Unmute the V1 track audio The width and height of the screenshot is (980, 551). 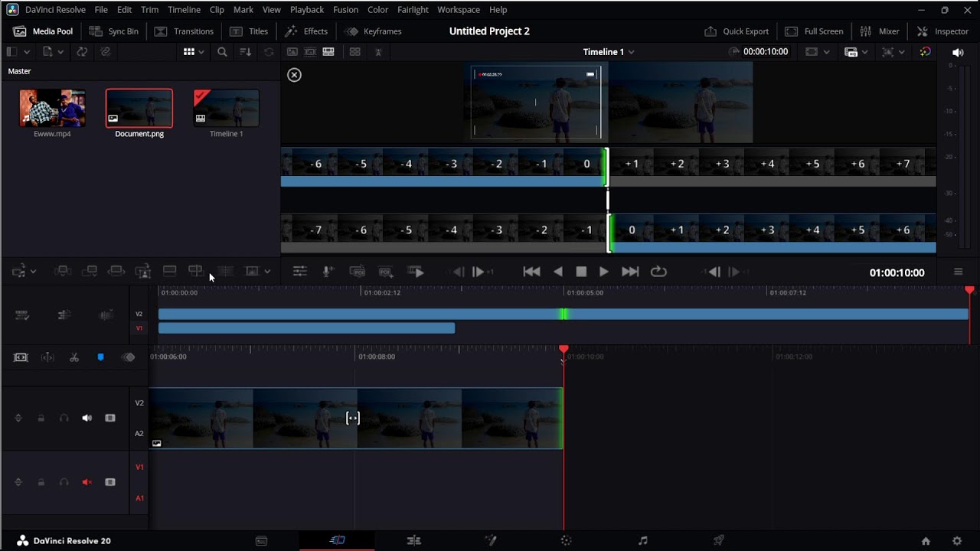[x=87, y=482]
